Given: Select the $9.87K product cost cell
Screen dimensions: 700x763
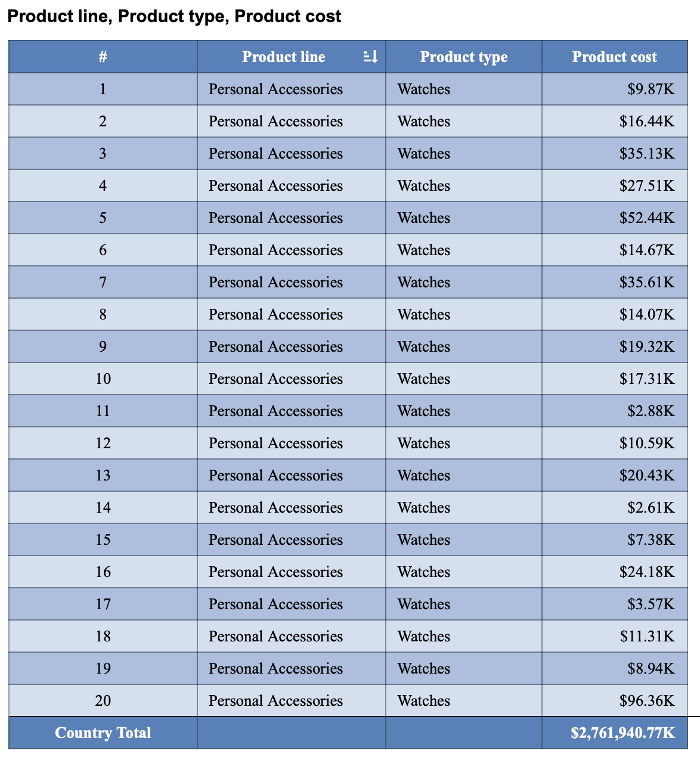Looking at the screenshot, I should click(651, 89).
